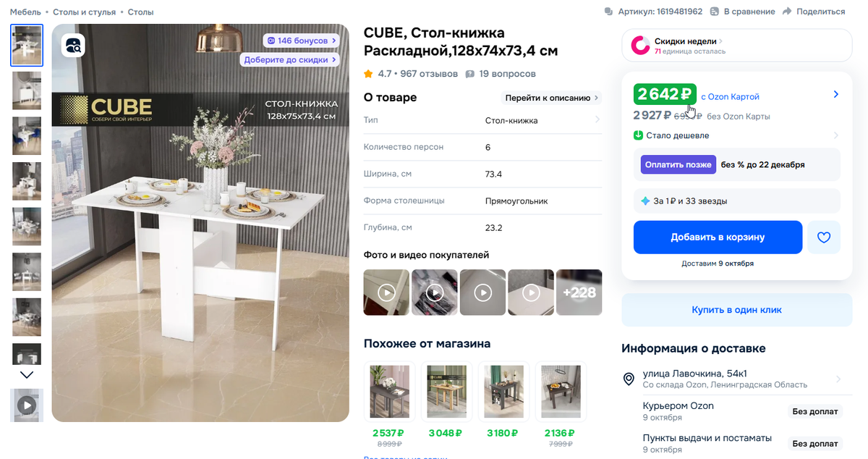Viewport: 868px width, 459px height.
Task: Expand Ozon Card price details chevron
Action: (836, 94)
